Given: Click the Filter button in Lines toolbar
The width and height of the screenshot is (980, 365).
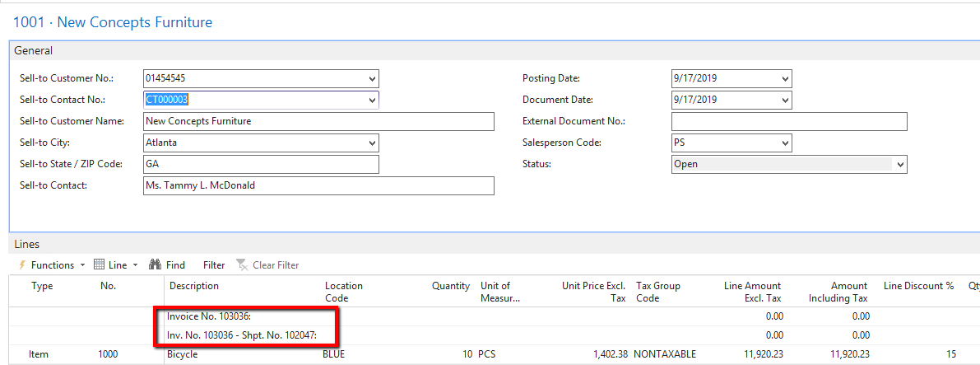Looking at the screenshot, I should (x=214, y=265).
